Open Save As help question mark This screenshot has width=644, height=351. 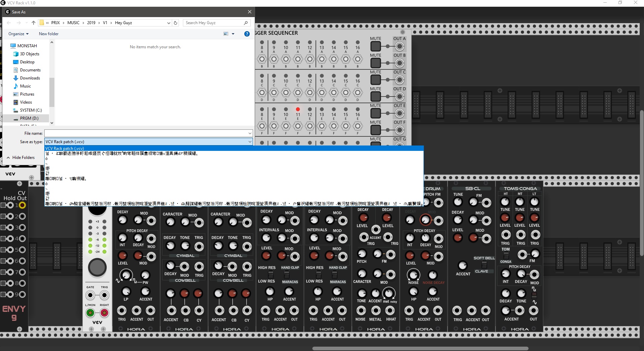(x=247, y=34)
